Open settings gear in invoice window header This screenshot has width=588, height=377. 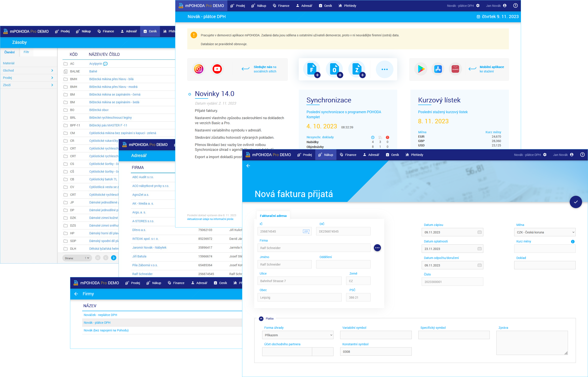(x=545, y=155)
